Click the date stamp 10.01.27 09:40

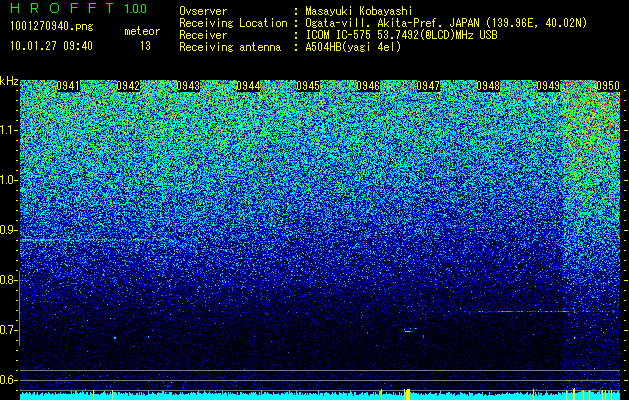51,46
